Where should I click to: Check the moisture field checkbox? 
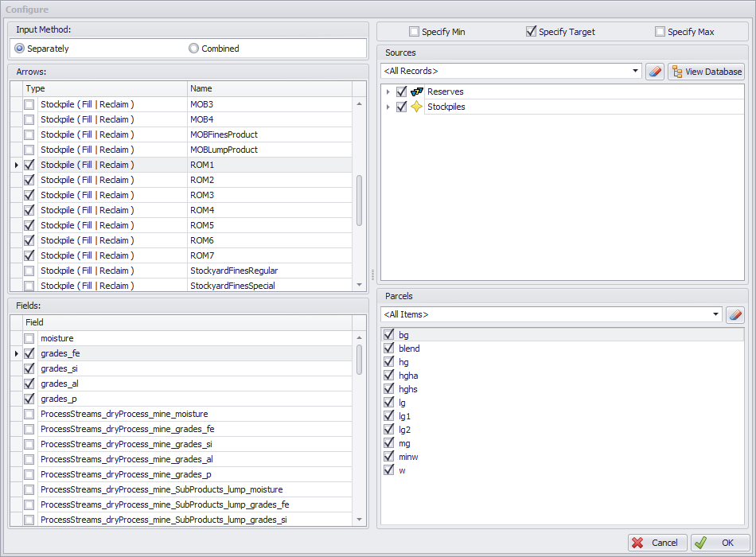29,338
